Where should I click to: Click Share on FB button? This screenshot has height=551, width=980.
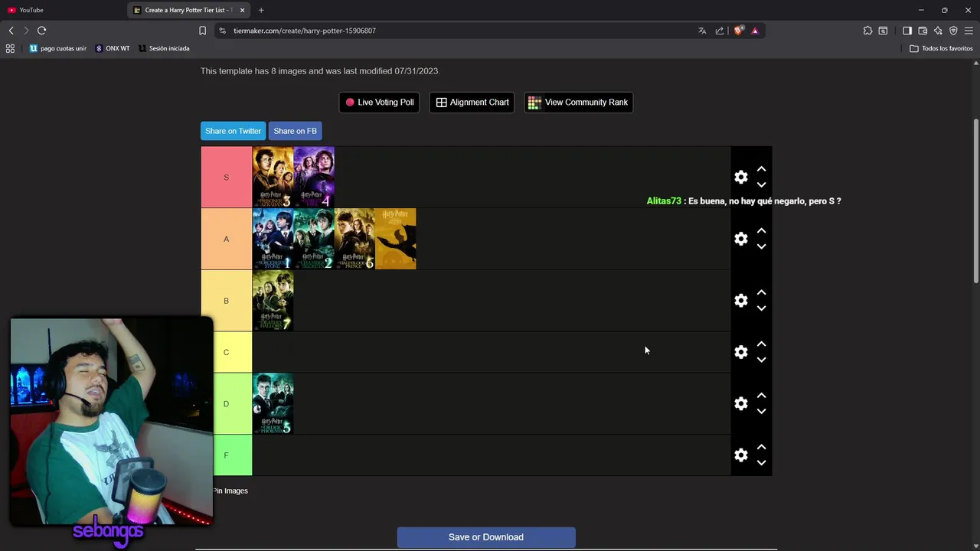pyautogui.click(x=295, y=131)
